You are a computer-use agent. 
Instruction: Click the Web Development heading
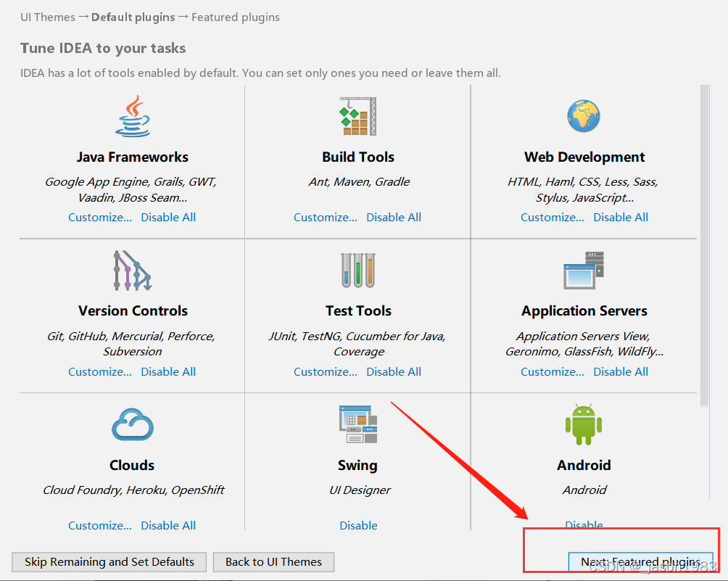pyautogui.click(x=584, y=157)
